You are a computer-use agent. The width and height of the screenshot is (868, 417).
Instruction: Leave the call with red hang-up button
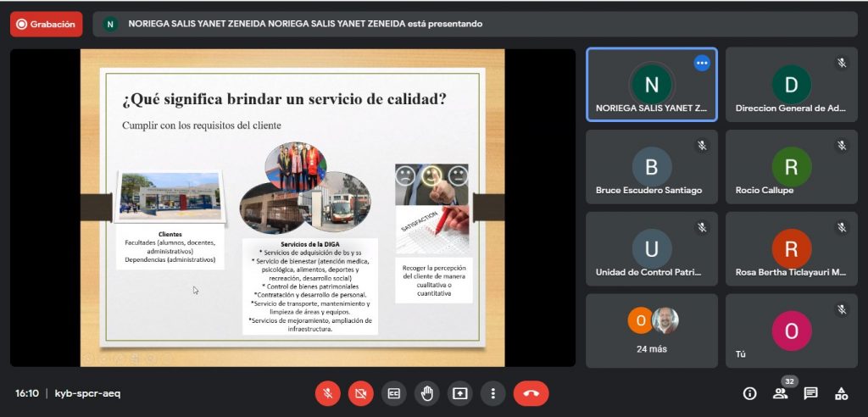click(x=531, y=394)
